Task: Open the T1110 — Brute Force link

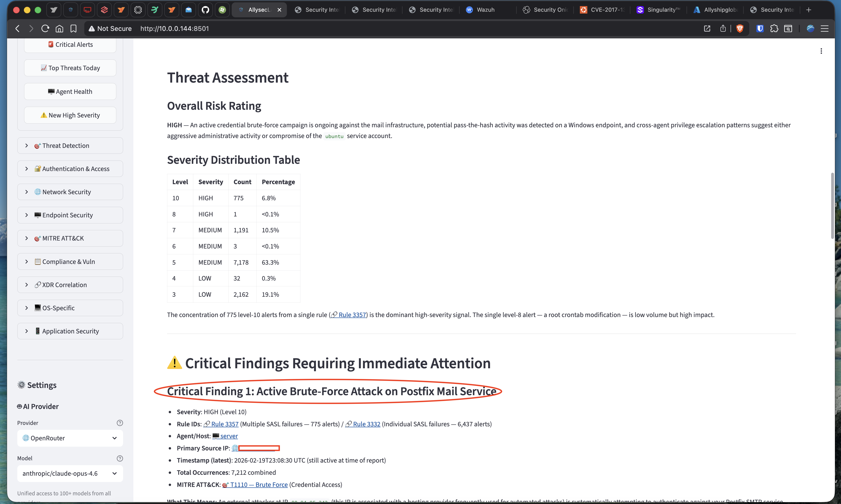Action: [x=255, y=485]
